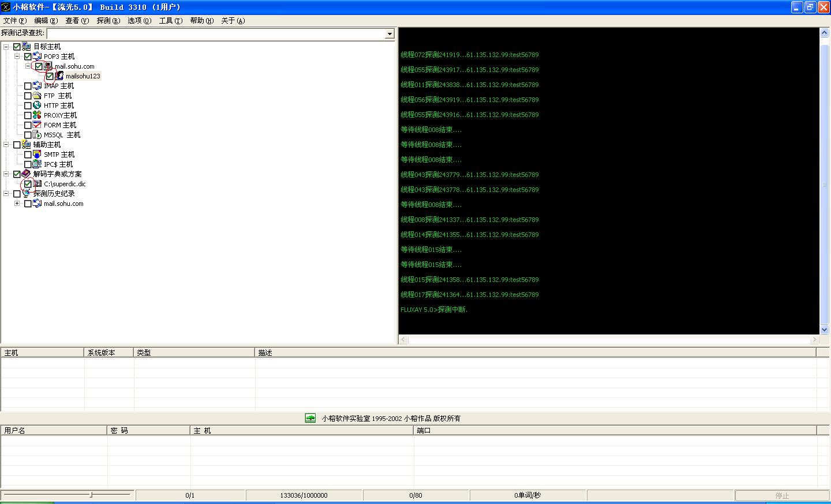Click the 探测记录查找 search input field
Image resolution: width=831 pixels, height=504 pixels.
(x=216, y=34)
